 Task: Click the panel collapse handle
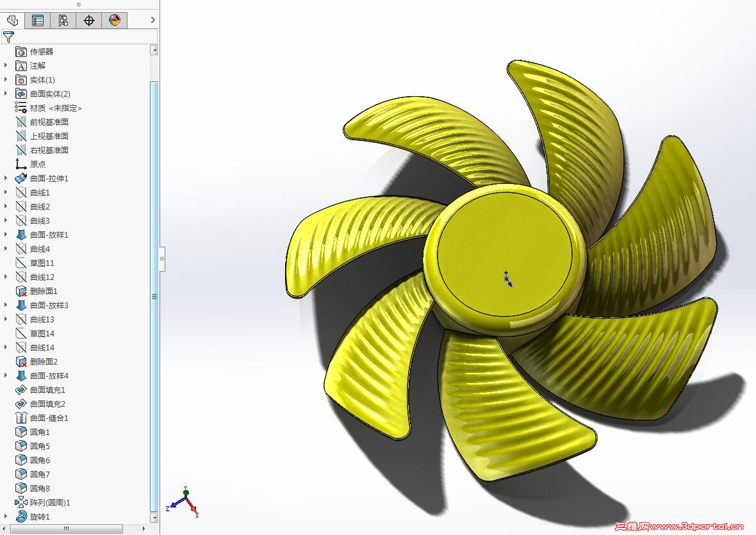point(162,259)
